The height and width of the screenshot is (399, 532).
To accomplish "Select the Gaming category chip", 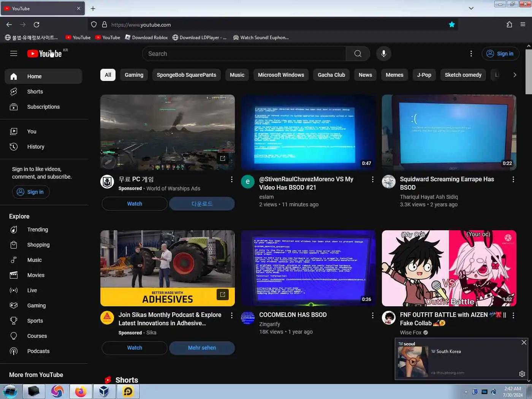I will tap(134, 75).
